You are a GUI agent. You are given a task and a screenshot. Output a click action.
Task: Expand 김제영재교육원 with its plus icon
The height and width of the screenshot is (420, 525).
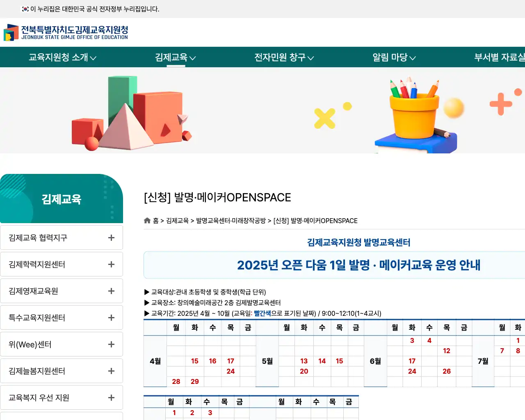pos(111,291)
